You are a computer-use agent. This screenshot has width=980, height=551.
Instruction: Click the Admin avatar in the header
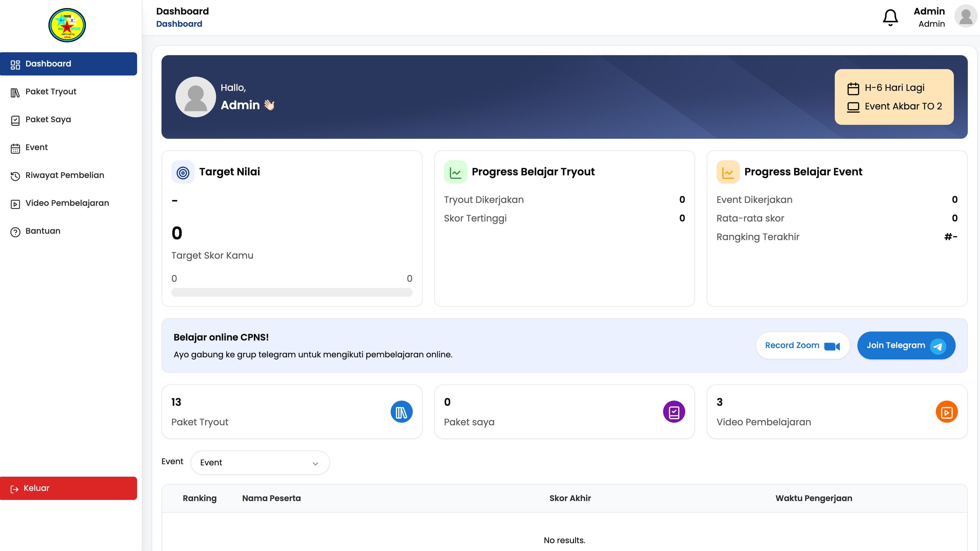tap(965, 16)
